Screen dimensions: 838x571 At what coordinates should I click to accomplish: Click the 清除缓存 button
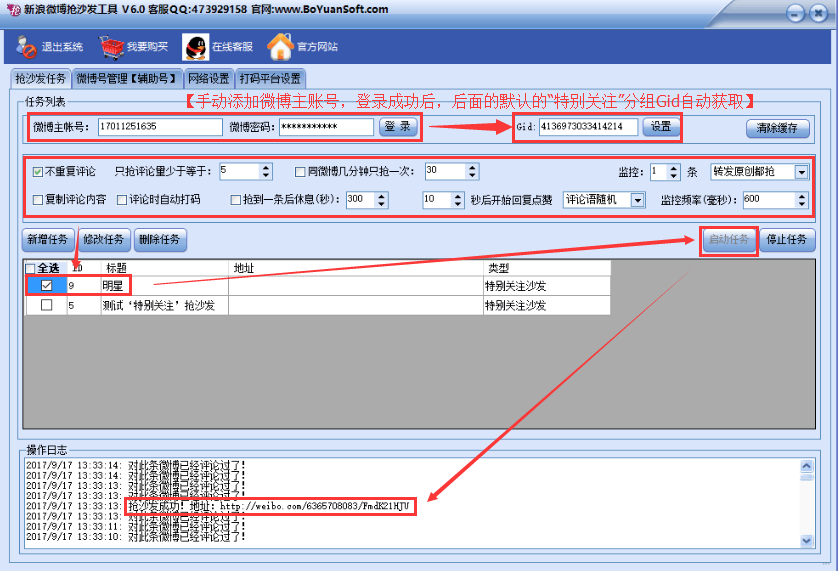(778, 128)
